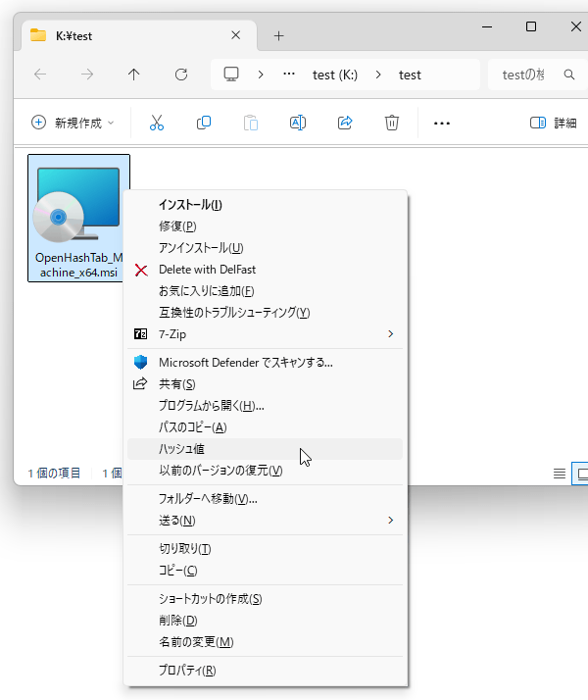Show hidden breadcrumb path ellipsis
Screen dimensions: 588x700
click(x=289, y=75)
